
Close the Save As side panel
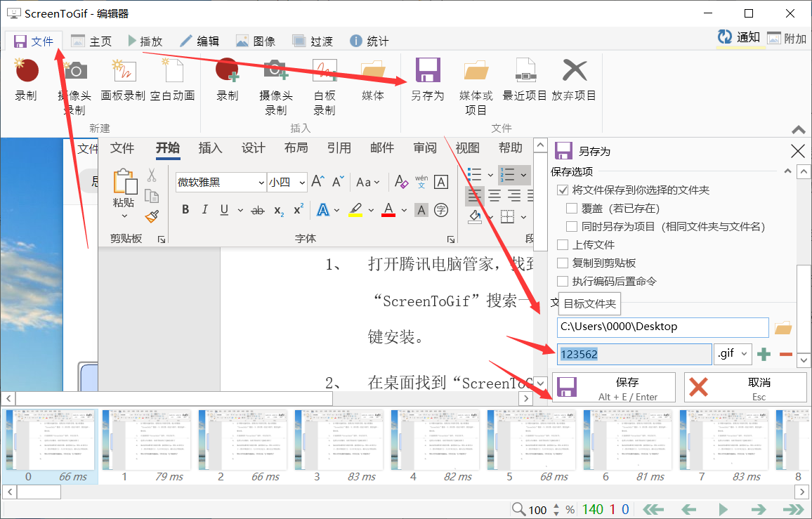click(x=797, y=151)
